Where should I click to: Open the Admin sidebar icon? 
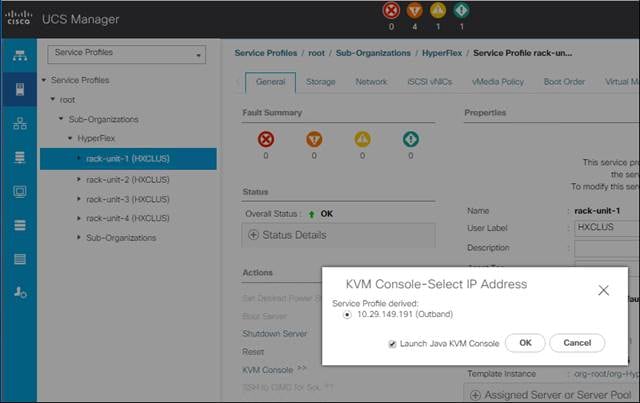20,292
